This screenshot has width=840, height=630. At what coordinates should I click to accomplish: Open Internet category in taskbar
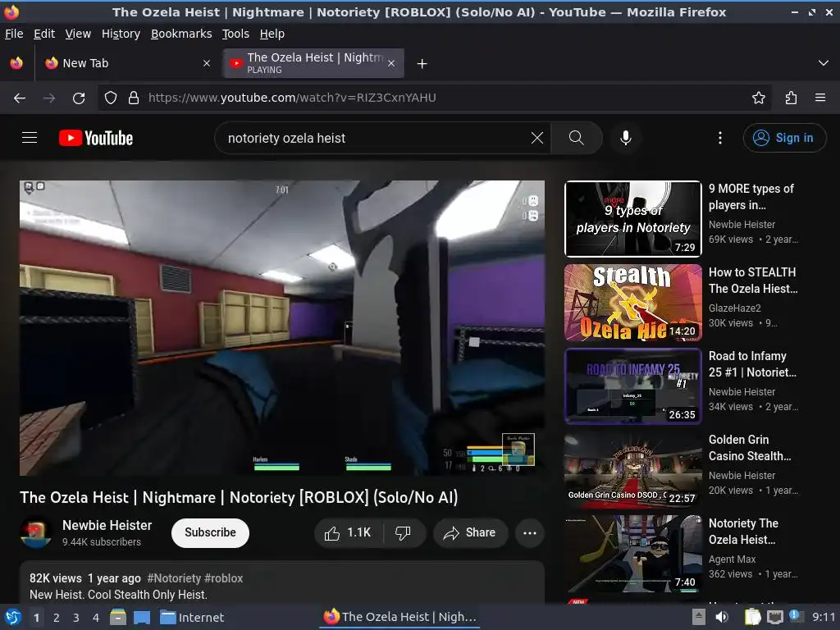pyautogui.click(x=192, y=618)
